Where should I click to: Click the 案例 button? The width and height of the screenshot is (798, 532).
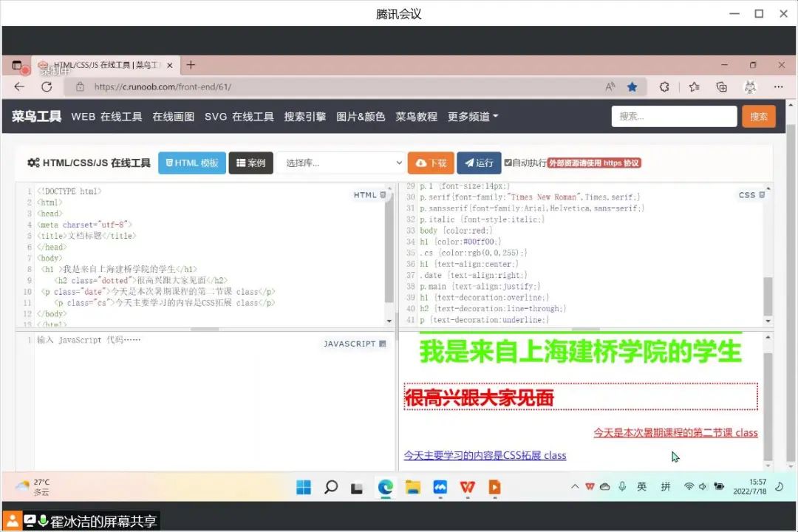coord(251,163)
